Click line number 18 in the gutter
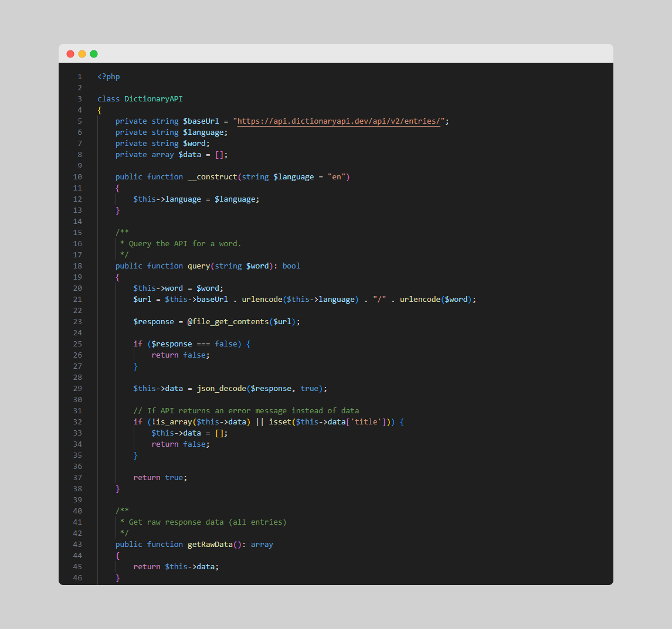 (77, 266)
